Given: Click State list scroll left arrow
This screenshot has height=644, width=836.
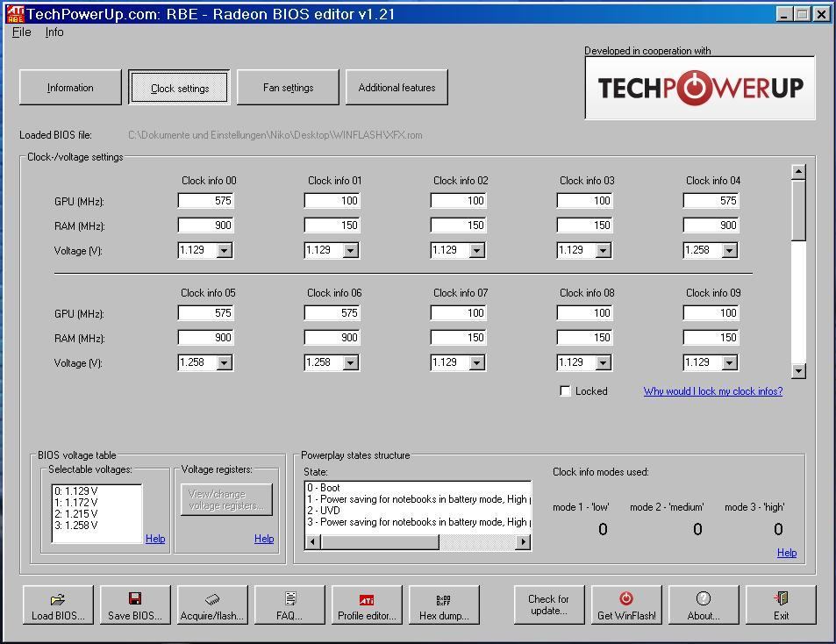Looking at the screenshot, I should [x=313, y=542].
